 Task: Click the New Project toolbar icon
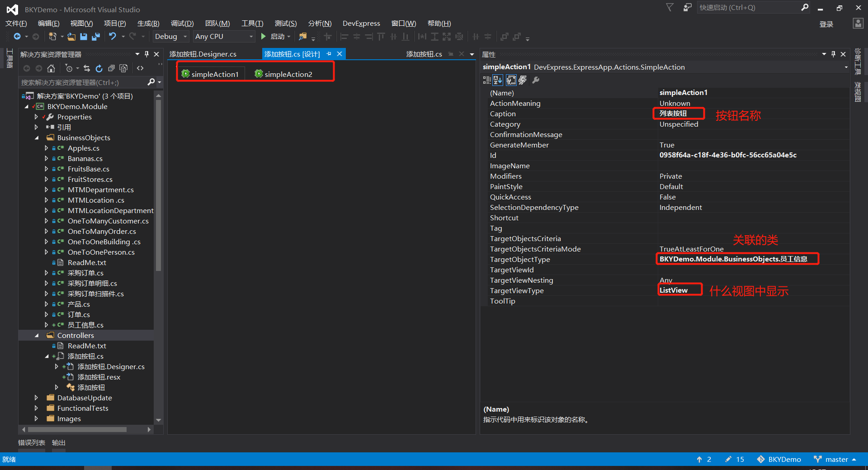pyautogui.click(x=53, y=37)
